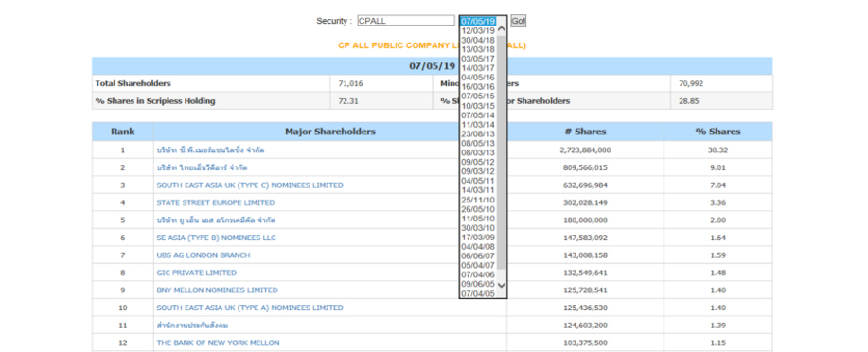
Task: Select 04/05/16 in the dropdown list
Action: pos(478,78)
